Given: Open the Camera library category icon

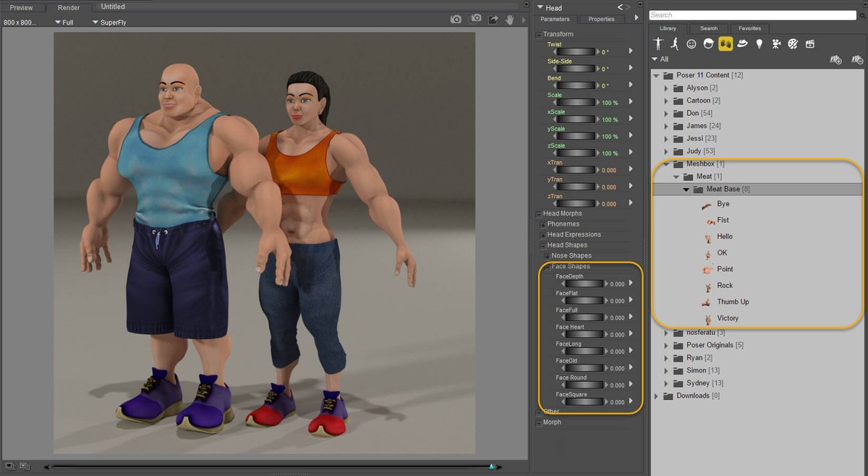Looking at the screenshot, I should click(x=775, y=43).
